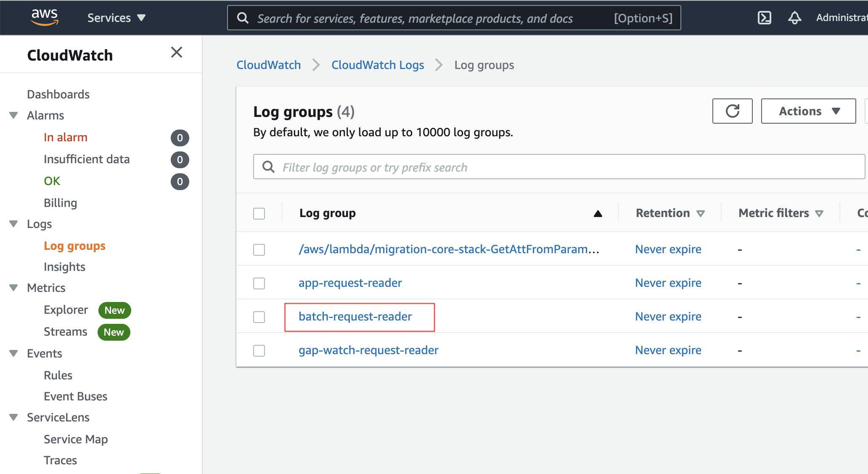Image resolution: width=868 pixels, height=474 pixels.
Task: Go to CloudWatch Logs breadcrumb link
Action: (378, 65)
